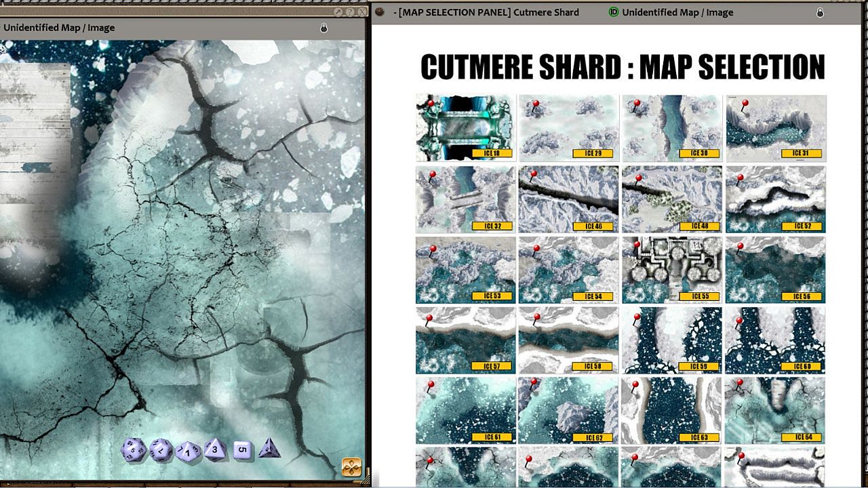Click the red pin on the ICE 52 map
Image resolution: width=868 pixels, height=488 pixels.
point(740,178)
